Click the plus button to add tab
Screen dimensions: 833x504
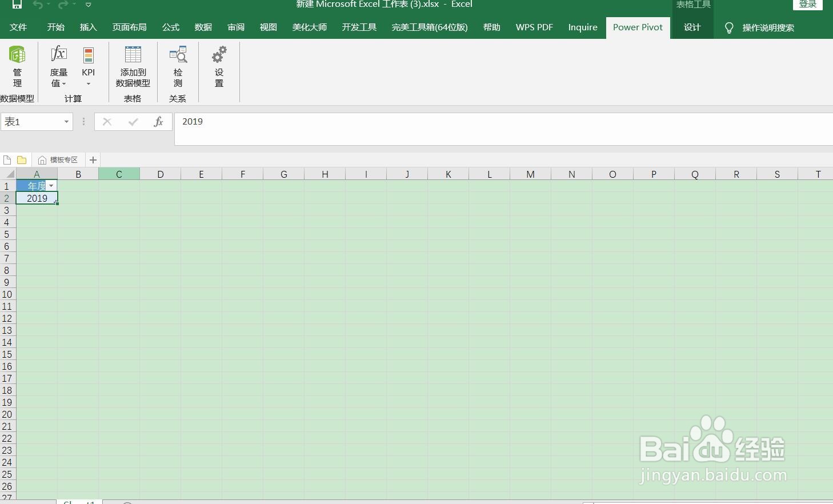coord(93,160)
